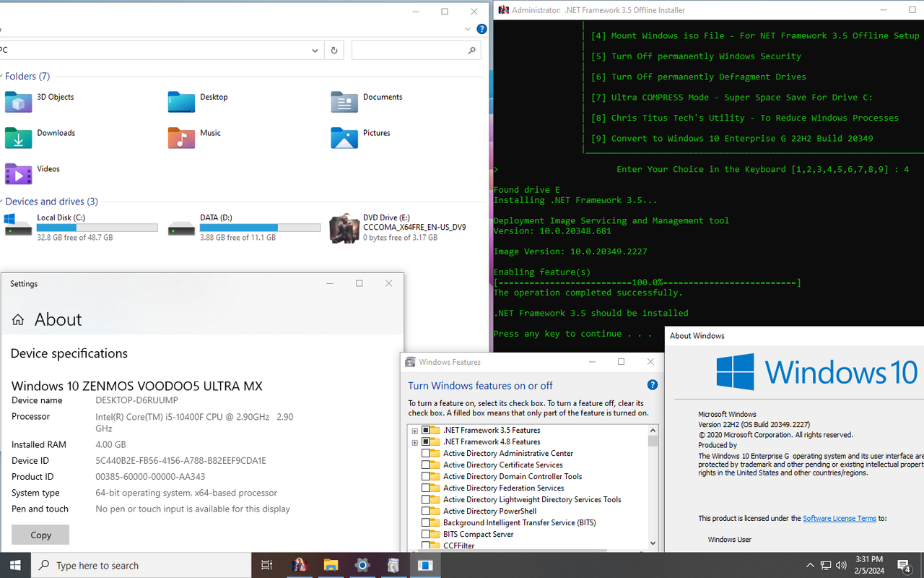Open the Pictures folder icon
Viewport: 924px width, 578px height.
344,138
